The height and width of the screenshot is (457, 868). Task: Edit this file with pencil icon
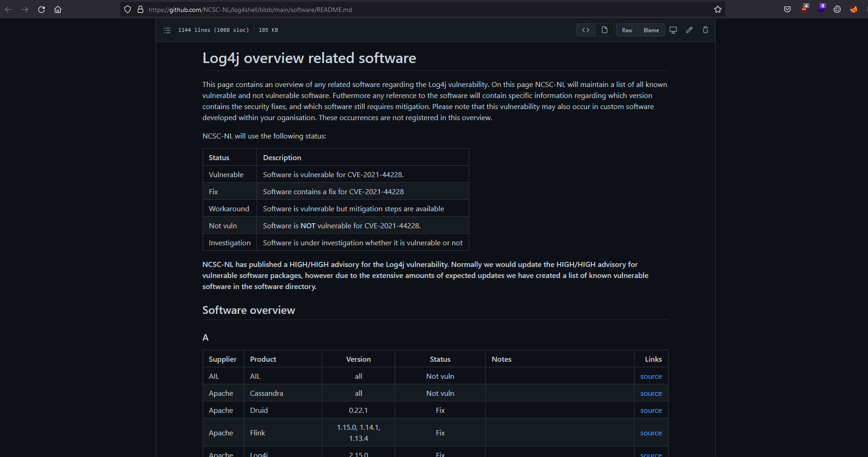pos(689,30)
